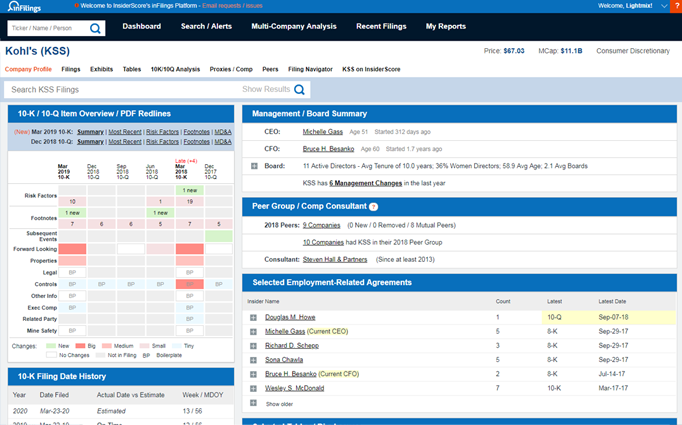The image size is (682, 425).
Task: Open Sona Chawla name link
Action: tap(284, 360)
